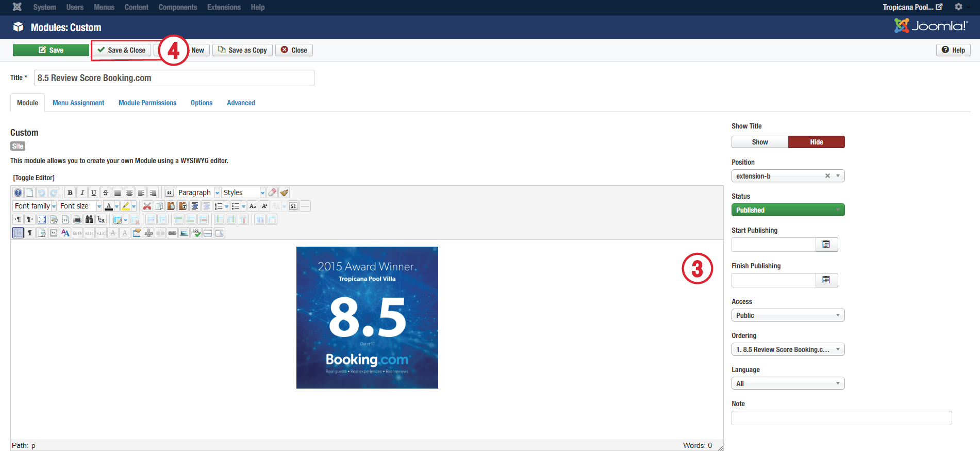
Task: Toggle bold formatting
Action: coord(70,192)
